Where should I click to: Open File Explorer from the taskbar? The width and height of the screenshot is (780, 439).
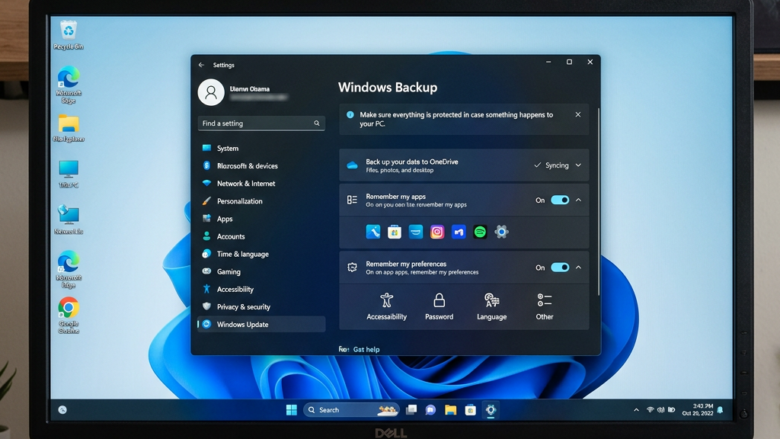pyautogui.click(x=451, y=410)
